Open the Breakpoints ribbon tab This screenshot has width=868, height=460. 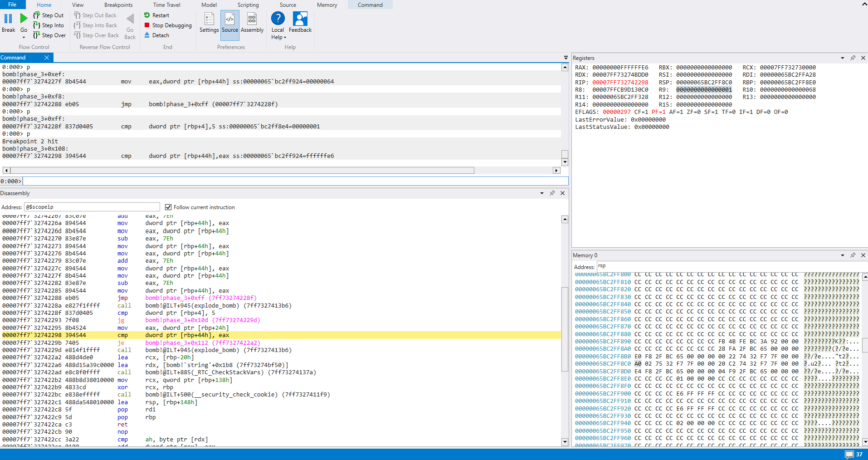(x=118, y=5)
